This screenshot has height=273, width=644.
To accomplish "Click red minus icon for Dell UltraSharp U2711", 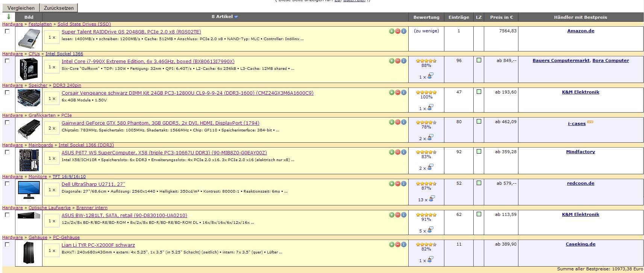I will [x=398, y=184].
